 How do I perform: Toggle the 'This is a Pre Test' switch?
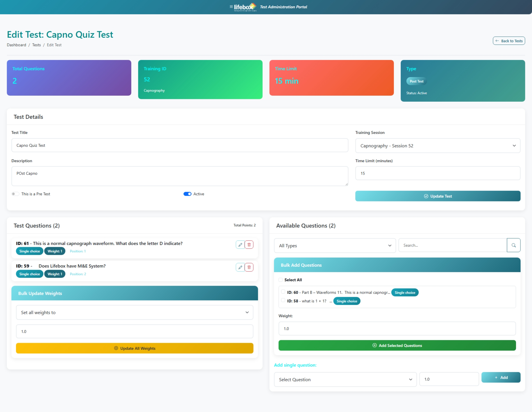15,194
